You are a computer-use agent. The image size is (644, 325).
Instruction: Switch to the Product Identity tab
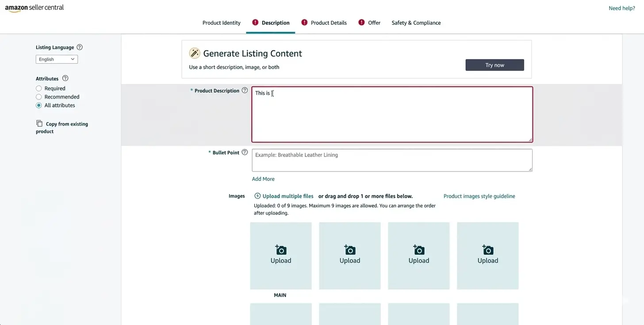click(221, 23)
